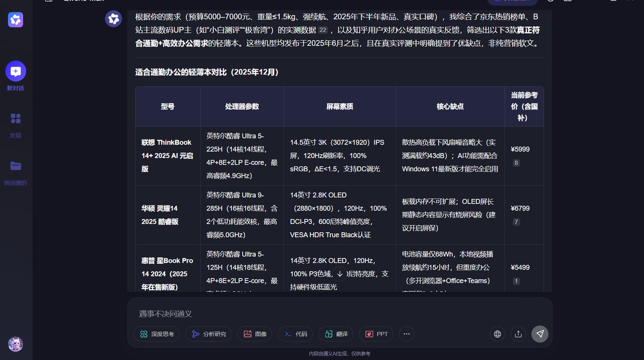This screenshot has height=360, width=644.
Task: Click the 内容由通义AI生成 disclaimer text
Action: 340,354
